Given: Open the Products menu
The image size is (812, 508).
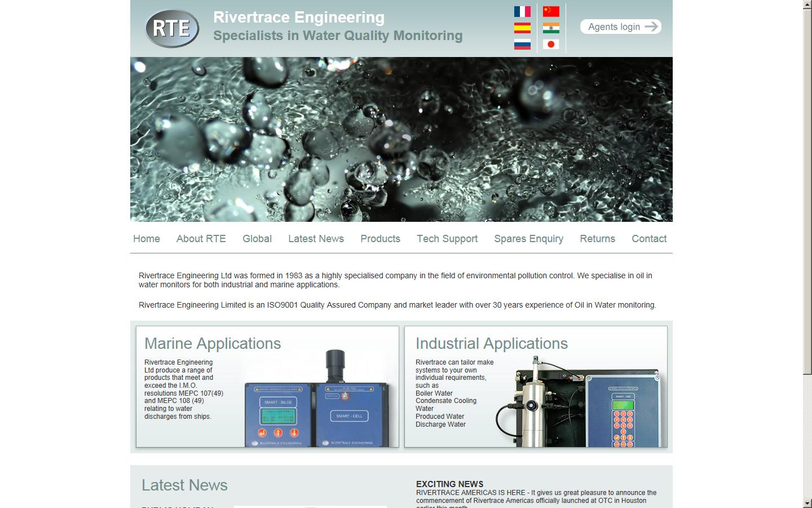Looking at the screenshot, I should point(380,239).
